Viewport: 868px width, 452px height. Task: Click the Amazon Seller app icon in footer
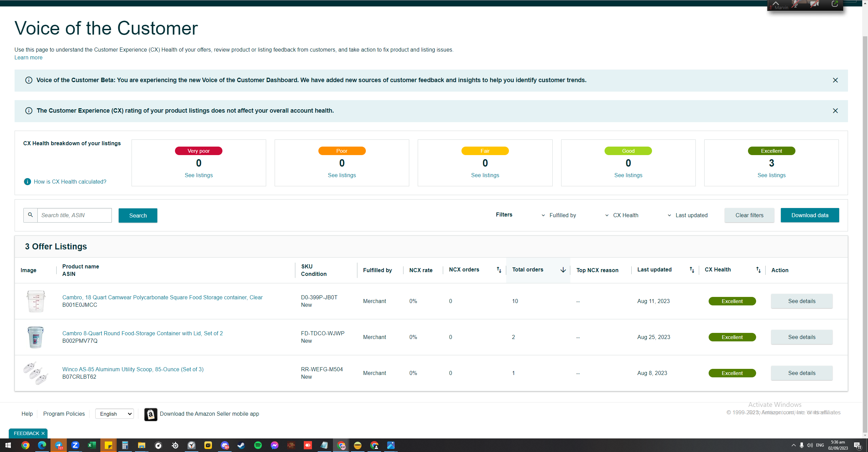(151, 414)
